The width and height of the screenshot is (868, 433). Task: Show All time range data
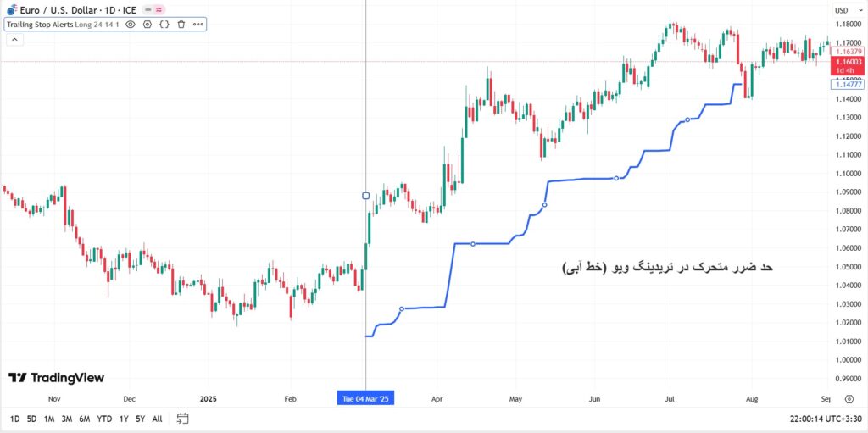157,419
